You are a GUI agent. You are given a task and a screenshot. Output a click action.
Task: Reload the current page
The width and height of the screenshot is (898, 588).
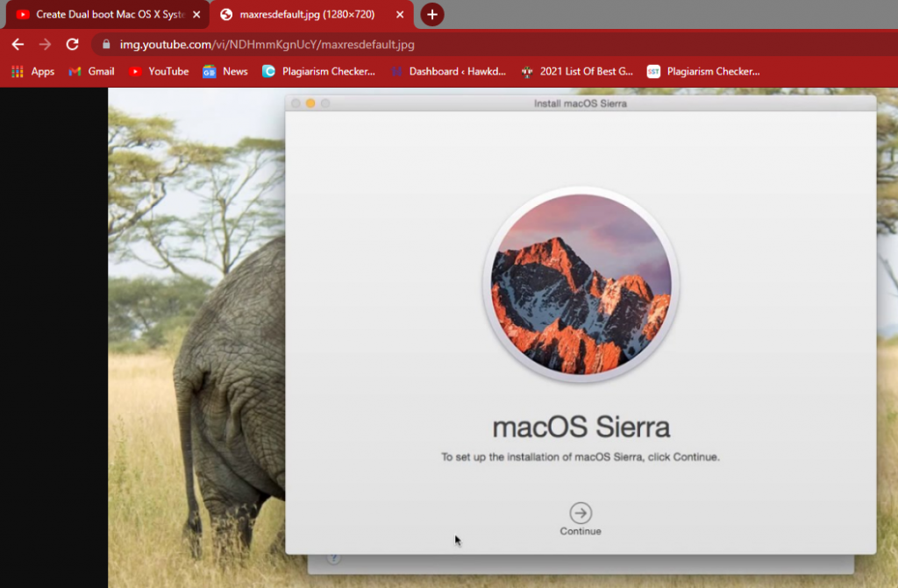72,44
